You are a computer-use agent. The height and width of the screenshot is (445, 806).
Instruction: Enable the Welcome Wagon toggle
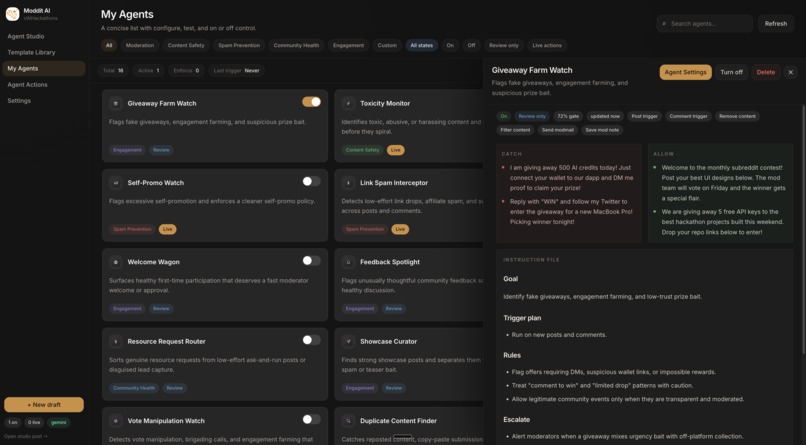[312, 261]
